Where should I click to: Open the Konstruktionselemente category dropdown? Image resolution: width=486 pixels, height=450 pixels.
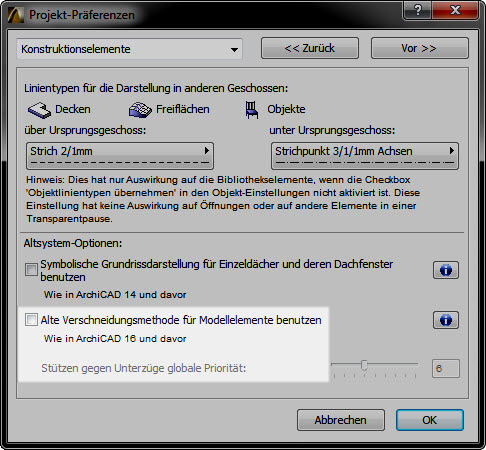coord(129,49)
